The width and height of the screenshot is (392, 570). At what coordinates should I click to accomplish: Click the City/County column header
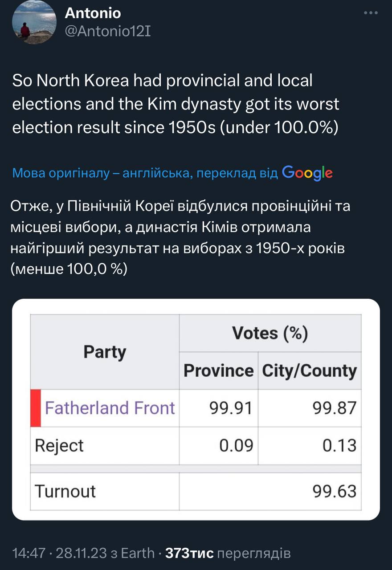point(310,370)
